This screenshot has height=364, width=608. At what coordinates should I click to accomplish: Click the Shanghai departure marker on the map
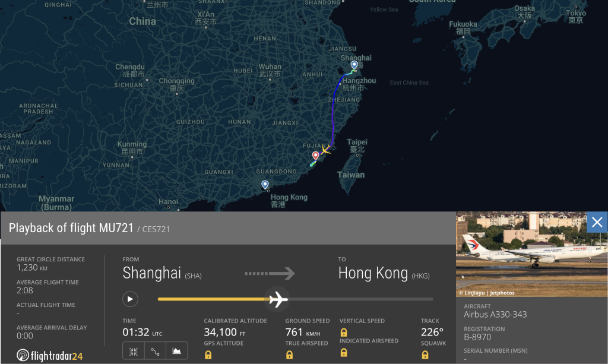click(354, 65)
